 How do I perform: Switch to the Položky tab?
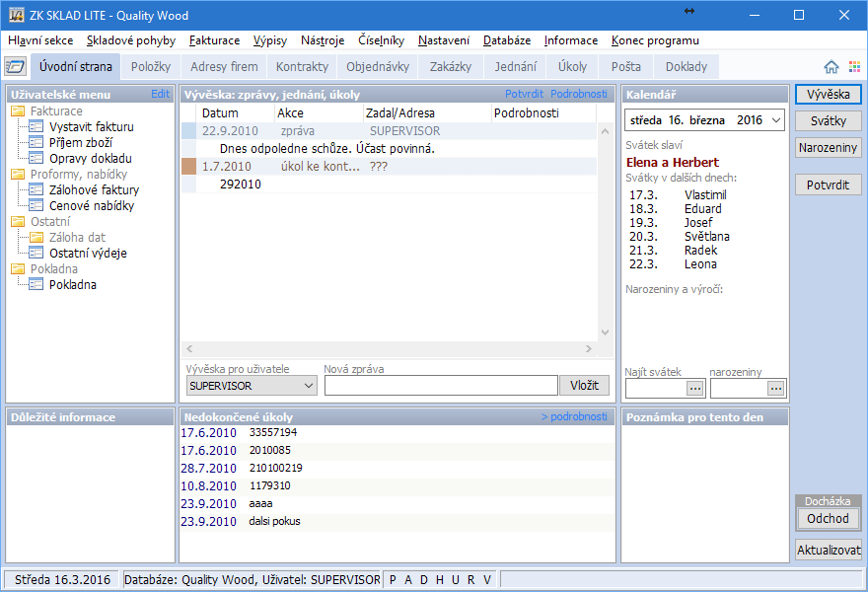151,66
